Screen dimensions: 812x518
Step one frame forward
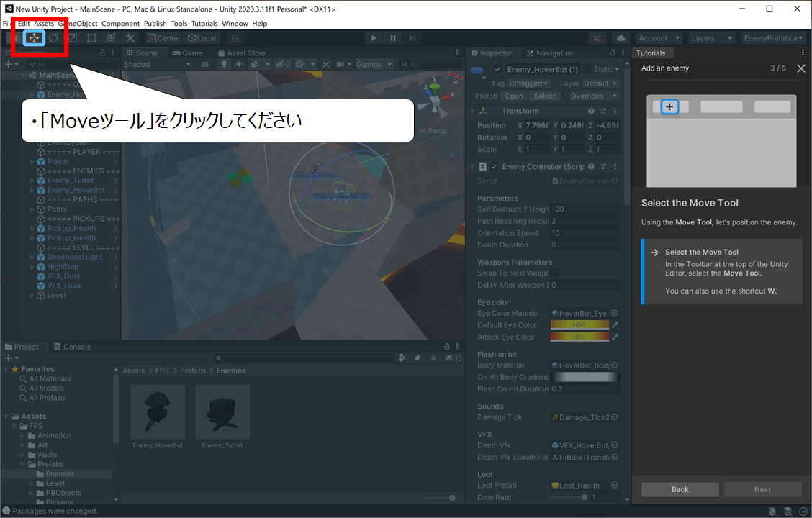pyautogui.click(x=412, y=38)
